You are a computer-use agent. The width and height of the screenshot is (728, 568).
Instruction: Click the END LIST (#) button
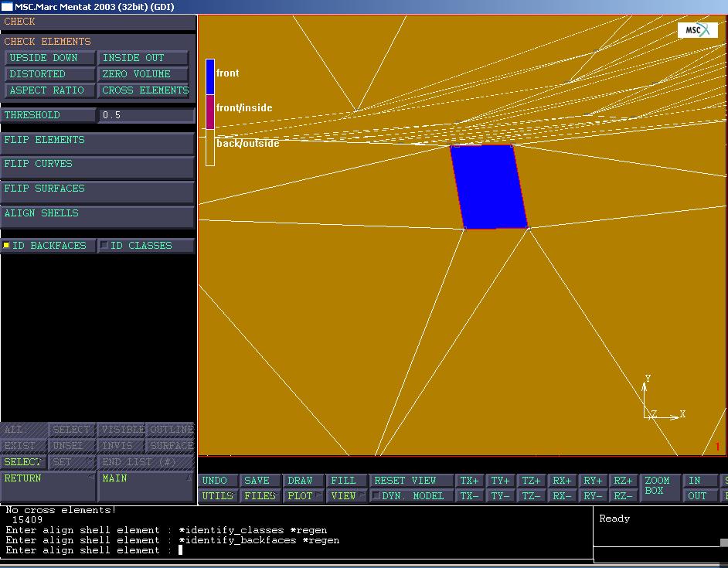146,461
